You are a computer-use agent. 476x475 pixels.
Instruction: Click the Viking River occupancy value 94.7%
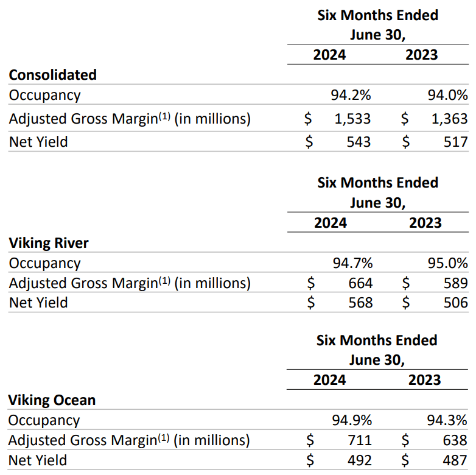[x=352, y=264]
